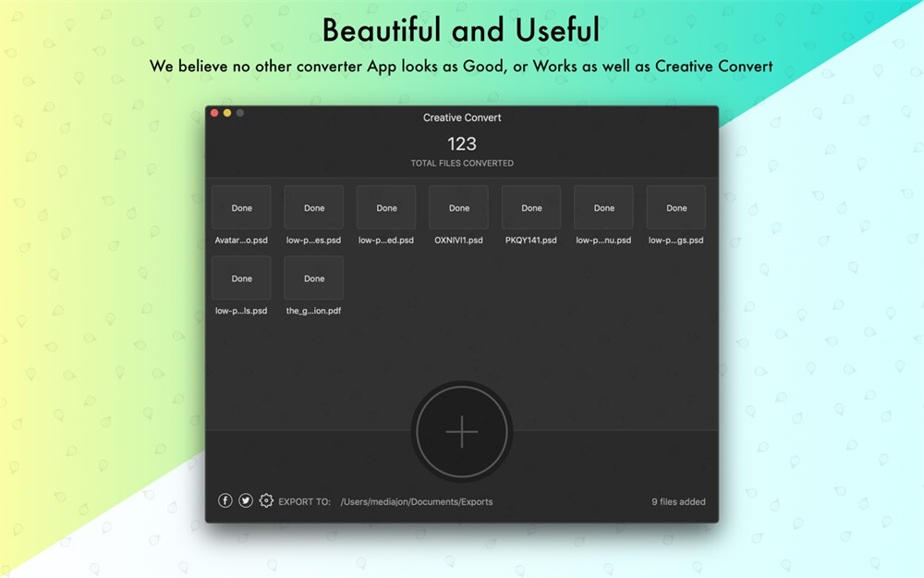Select the low-p...ls.psd Done thumbnail
Screen dimensions: 924x578
click(x=241, y=277)
